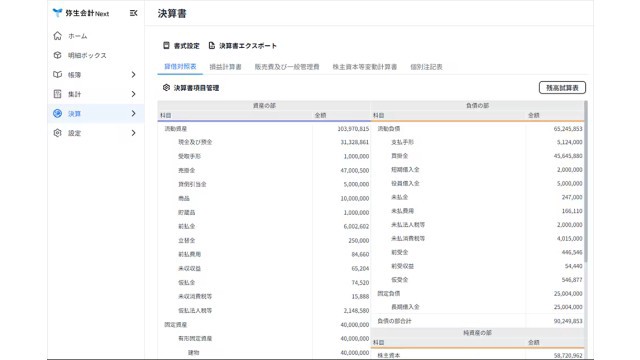Click the 貸倒引当金 row label
This screenshot has height=360, width=640.
pos(192,184)
